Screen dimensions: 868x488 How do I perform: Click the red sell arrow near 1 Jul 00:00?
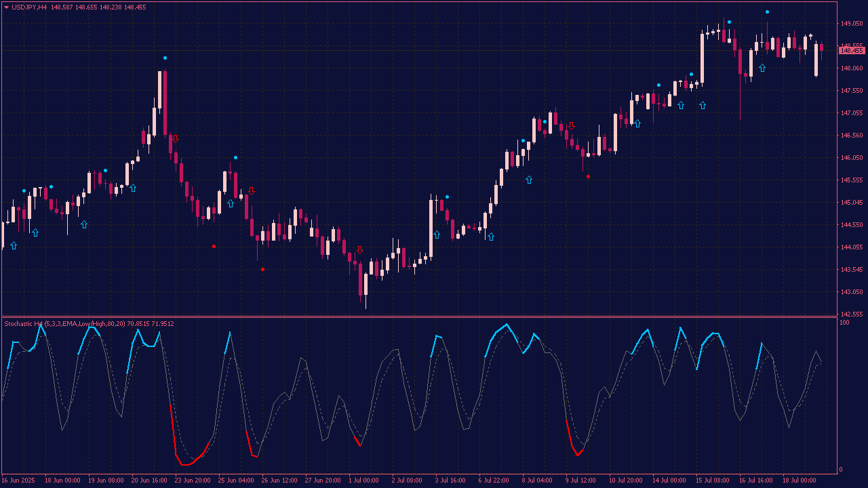click(359, 250)
